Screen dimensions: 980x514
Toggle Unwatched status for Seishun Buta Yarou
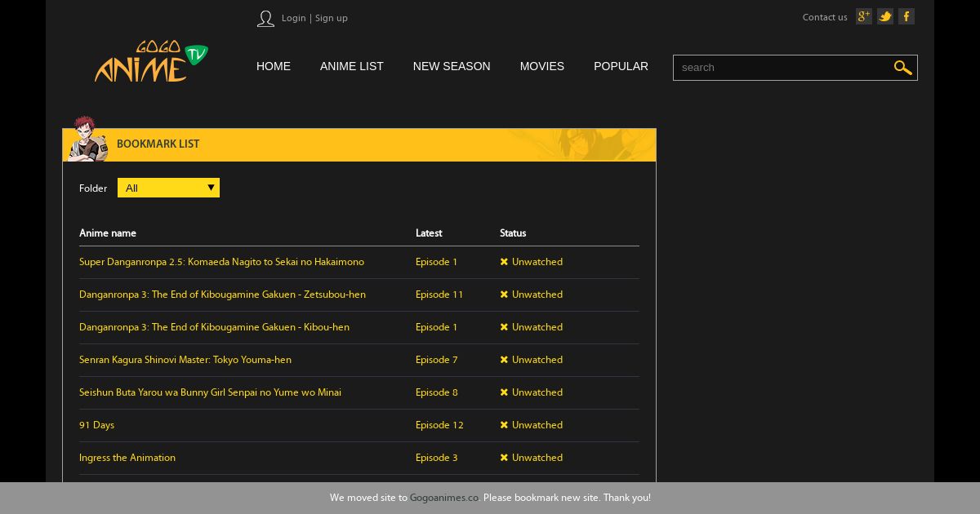click(537, 392)
